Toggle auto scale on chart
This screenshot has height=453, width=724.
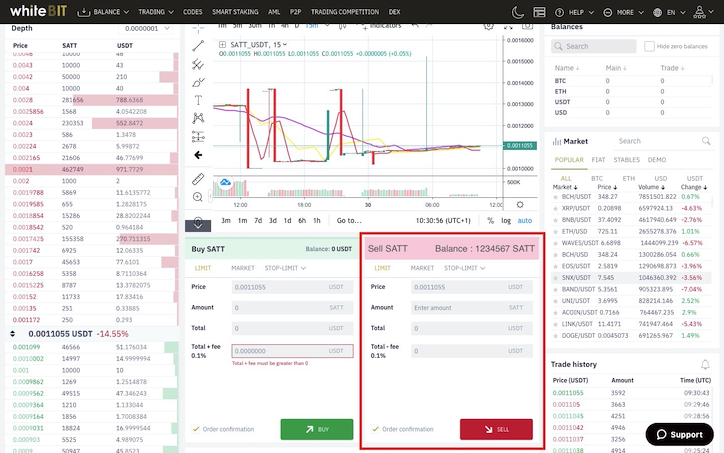pos(525,221)
